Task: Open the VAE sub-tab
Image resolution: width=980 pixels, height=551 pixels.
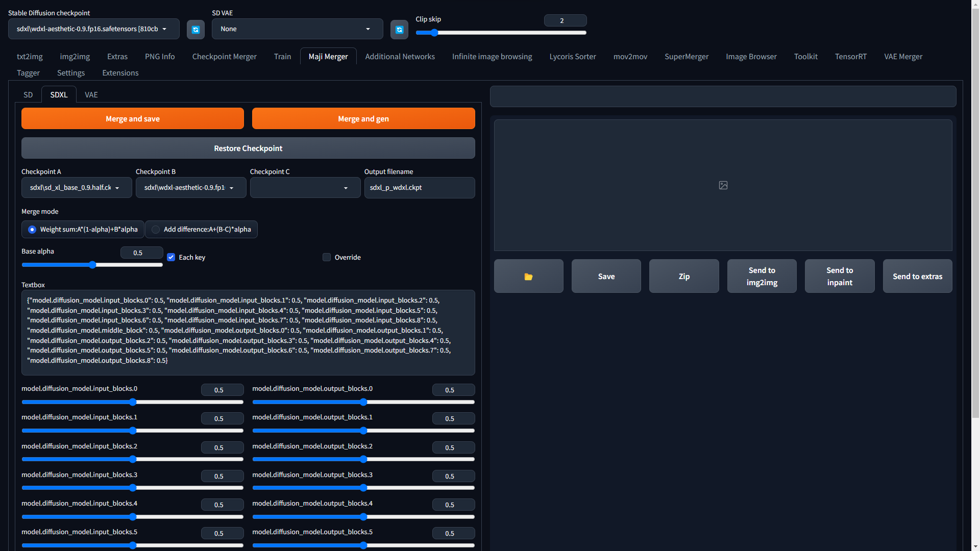Action: click(91, 95)
